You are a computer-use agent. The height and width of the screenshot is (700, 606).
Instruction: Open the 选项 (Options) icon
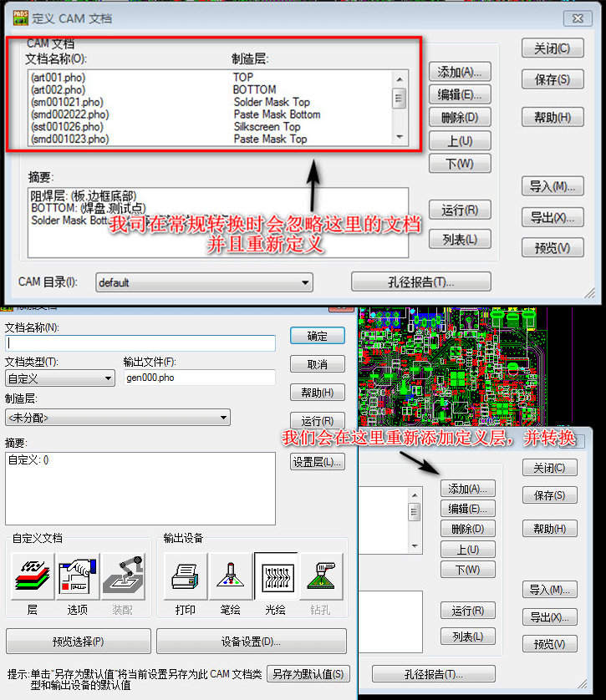click(77, 577)
